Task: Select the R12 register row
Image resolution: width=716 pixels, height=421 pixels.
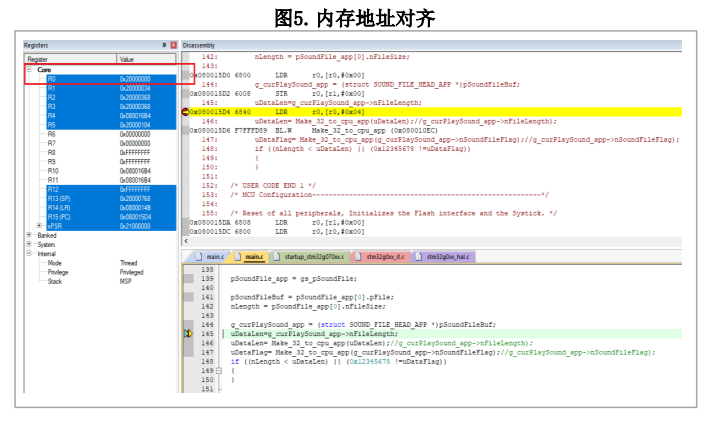Action: 111,189
